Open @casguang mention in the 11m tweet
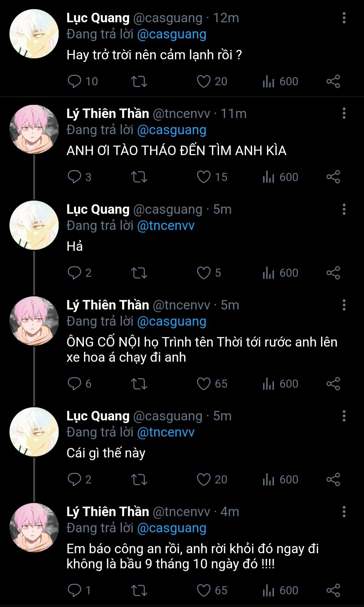 (x=172, y=130)
